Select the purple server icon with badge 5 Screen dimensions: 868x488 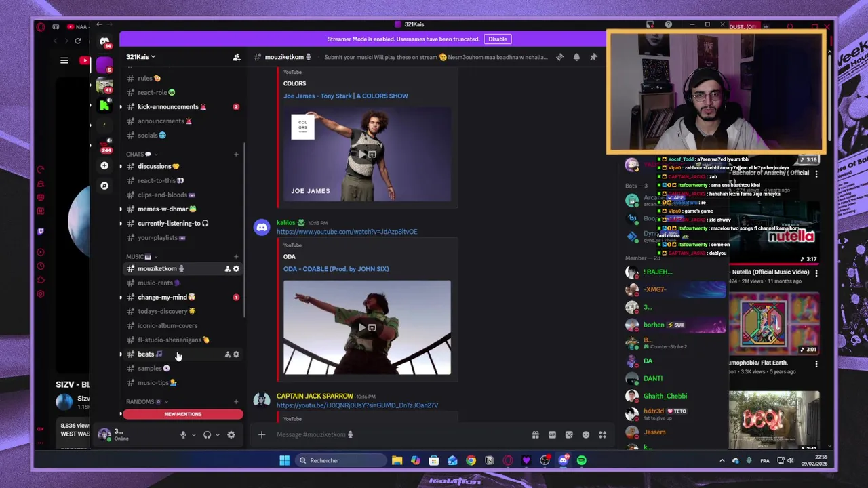[104, 66]
